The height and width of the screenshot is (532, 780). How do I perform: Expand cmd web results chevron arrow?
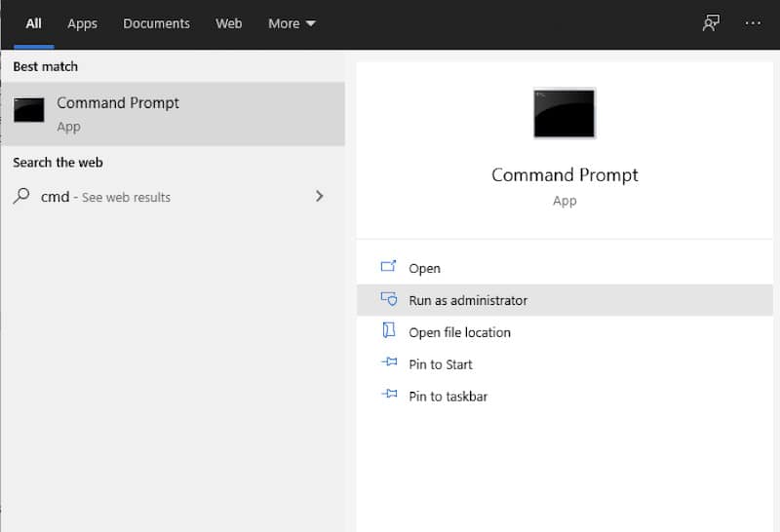(320, 196)
